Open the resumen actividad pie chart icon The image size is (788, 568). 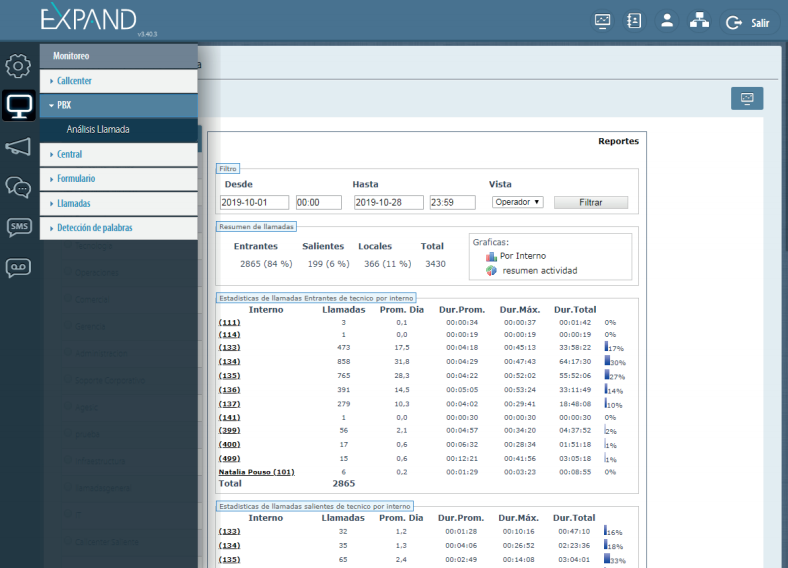click(491, 271)
